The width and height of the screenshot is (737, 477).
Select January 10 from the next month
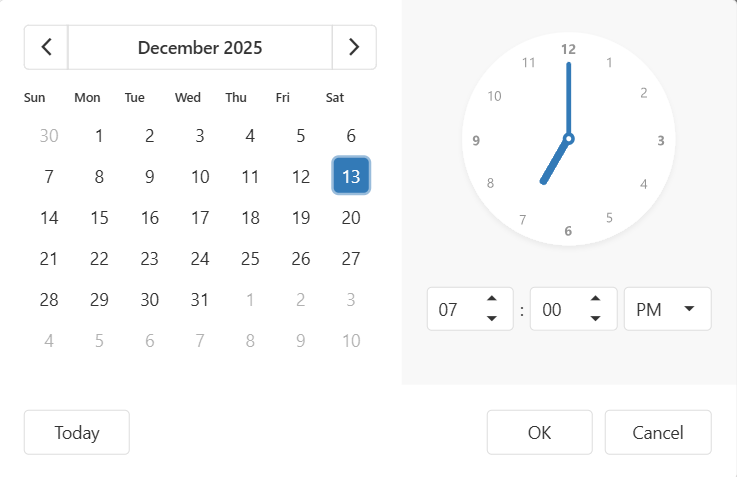(x=351, y=341)
